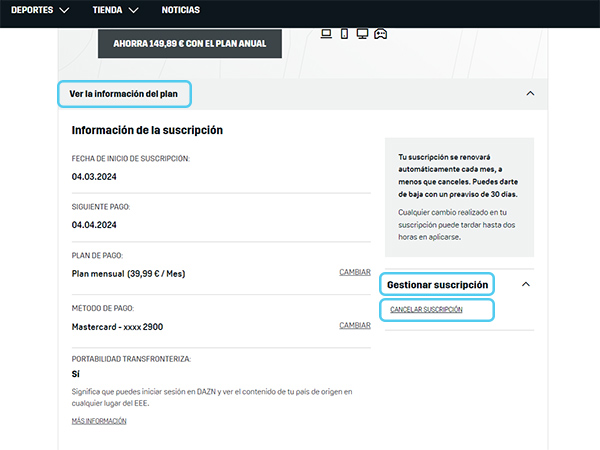The width and height of the screenshot is (600, 450).
Task: Collapse Gestionar suscripción with its chevron
Action: (x=526, y=285)
